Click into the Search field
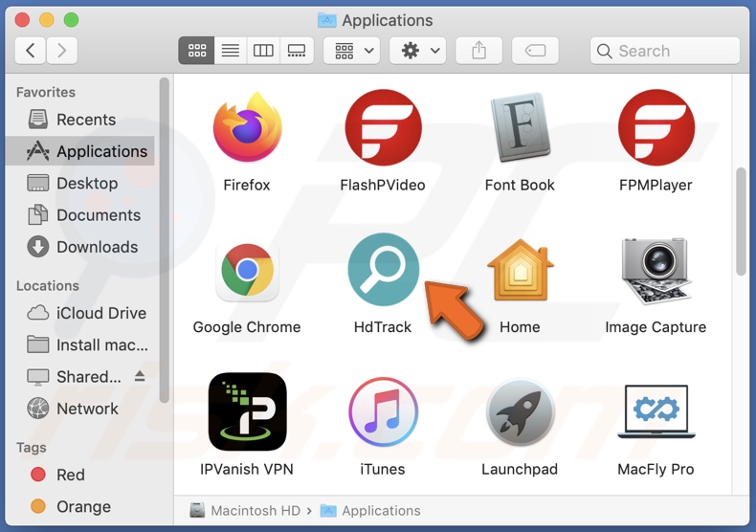Image resolution: width=756 pixels, height=532 pixels. click(665, 51)
